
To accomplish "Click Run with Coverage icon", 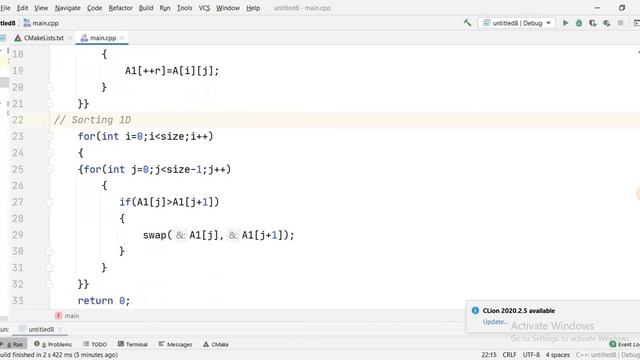I will coord(593,23).
